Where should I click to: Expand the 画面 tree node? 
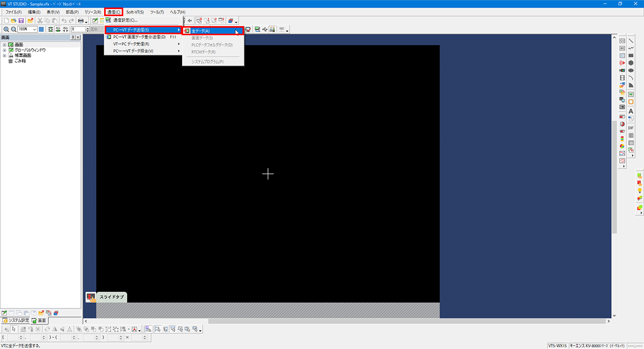click(4, 45)
